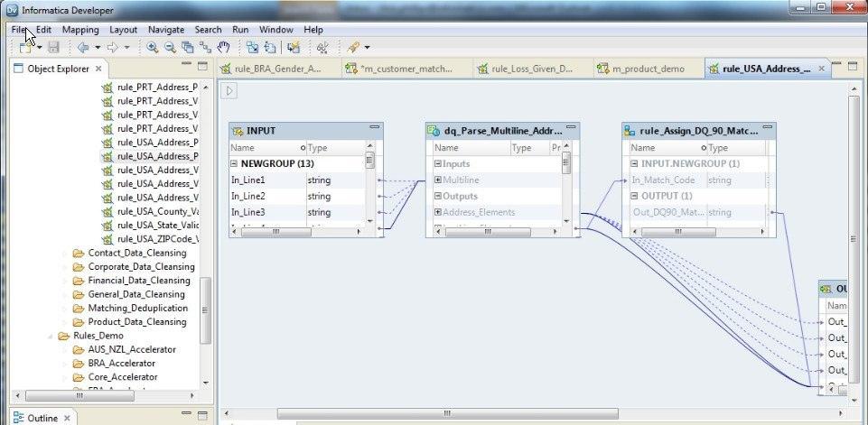Click the validate checkmark toolbar icon
868x425 pixels.
coord(322,48)
